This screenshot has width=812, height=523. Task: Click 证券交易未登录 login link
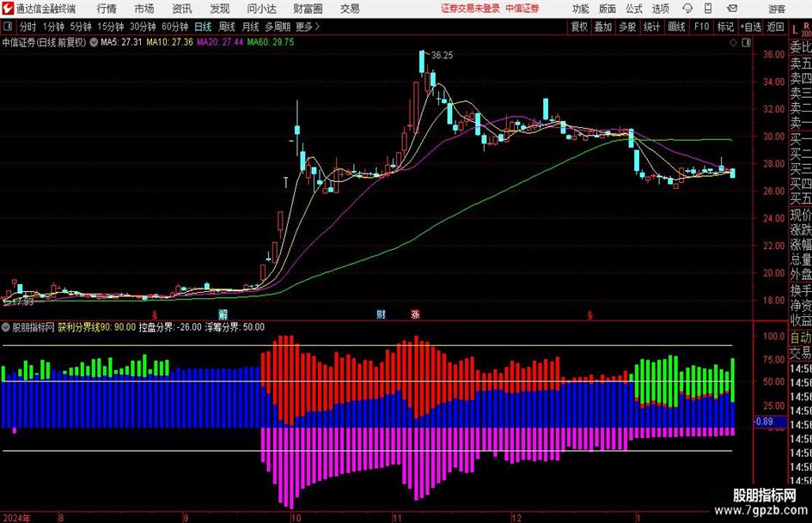tap(470, 9)
